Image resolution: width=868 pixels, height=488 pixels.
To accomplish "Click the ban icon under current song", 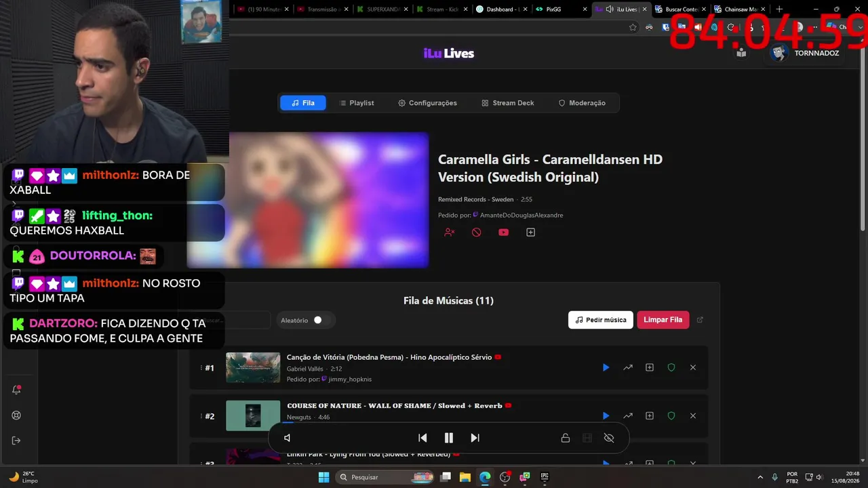I will pos(477,232).
